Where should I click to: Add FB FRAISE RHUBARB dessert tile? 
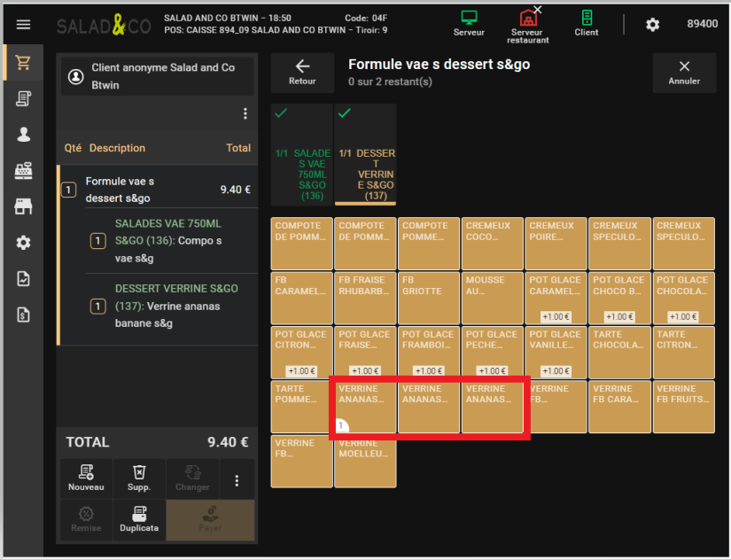(x=365, y=298)
